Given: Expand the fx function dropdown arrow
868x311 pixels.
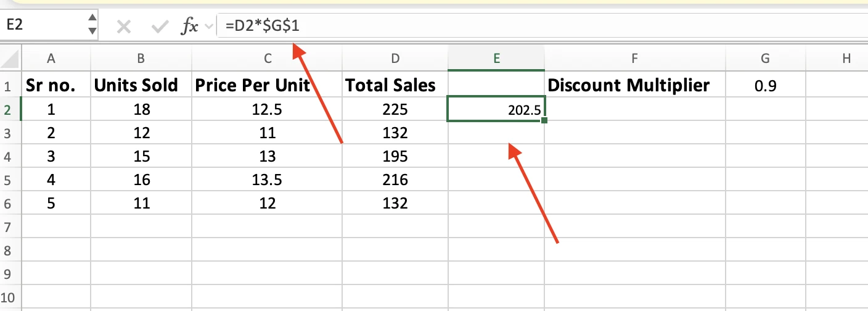Looking at the screenshot, I should point(208,27).
